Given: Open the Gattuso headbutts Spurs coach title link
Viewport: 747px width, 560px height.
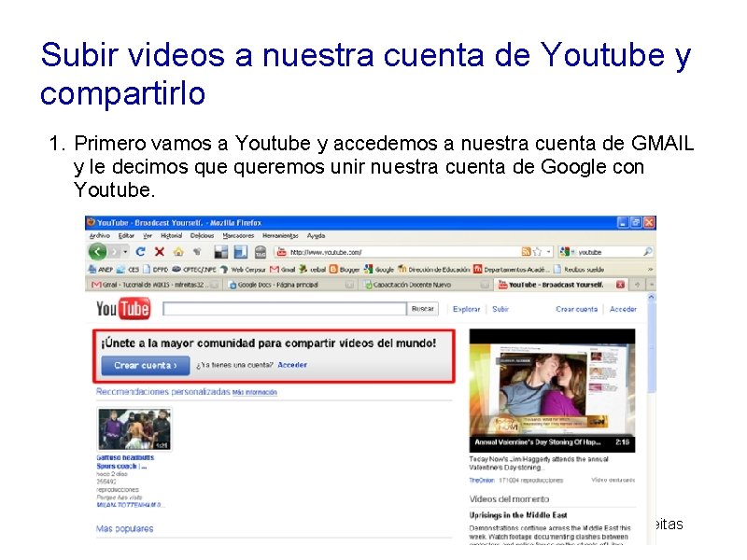Looking at the screenshot, I should click(125, 462).
